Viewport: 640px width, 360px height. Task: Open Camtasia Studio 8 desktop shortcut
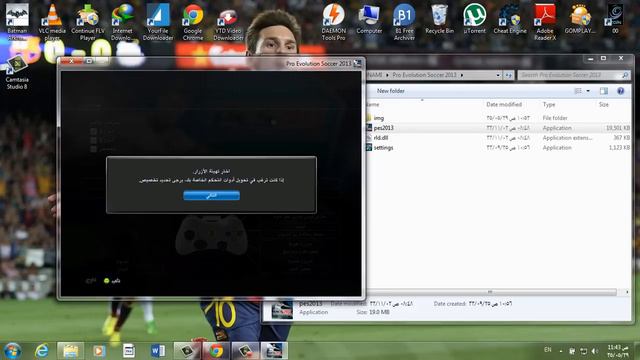(17, 73)
